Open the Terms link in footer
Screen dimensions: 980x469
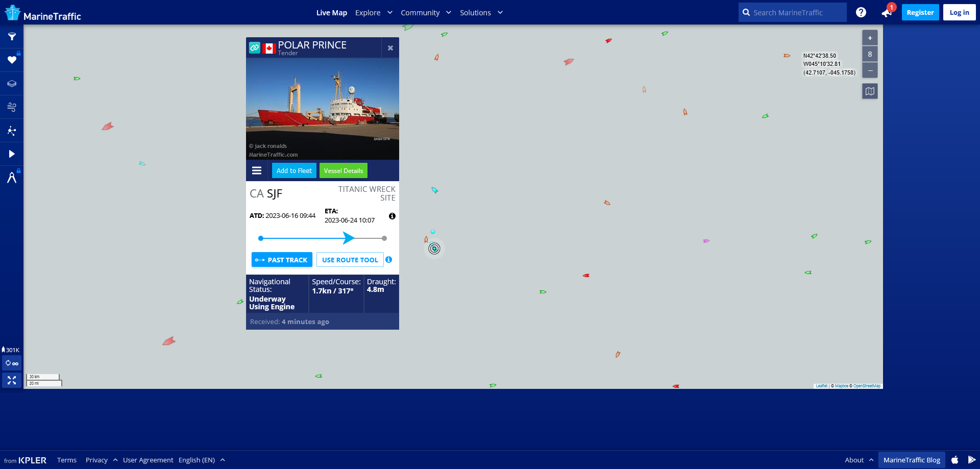point(67,460)
